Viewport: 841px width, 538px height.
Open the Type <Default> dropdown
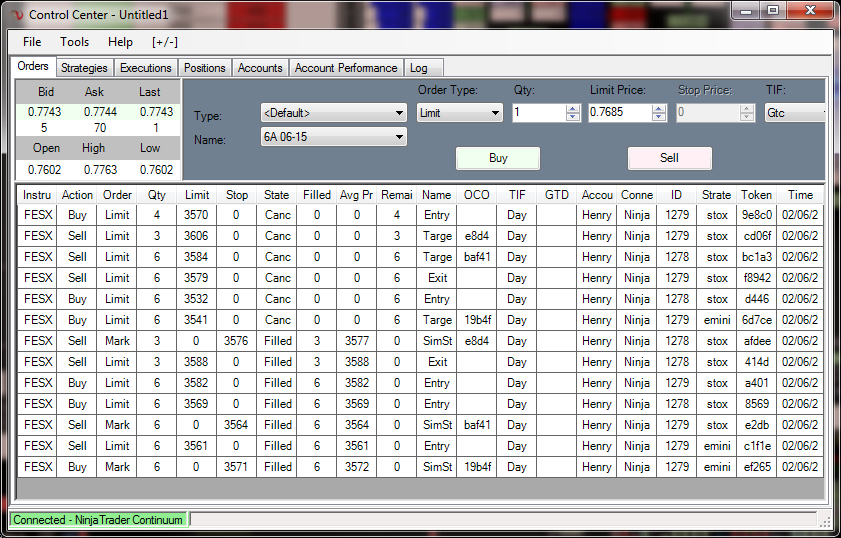click(334, 113)
